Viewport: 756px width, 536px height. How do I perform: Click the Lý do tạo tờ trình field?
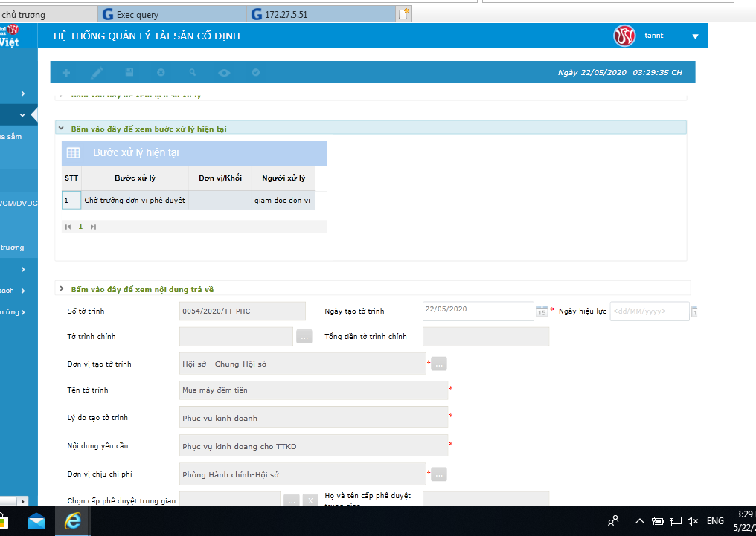(x=313, y=418)
